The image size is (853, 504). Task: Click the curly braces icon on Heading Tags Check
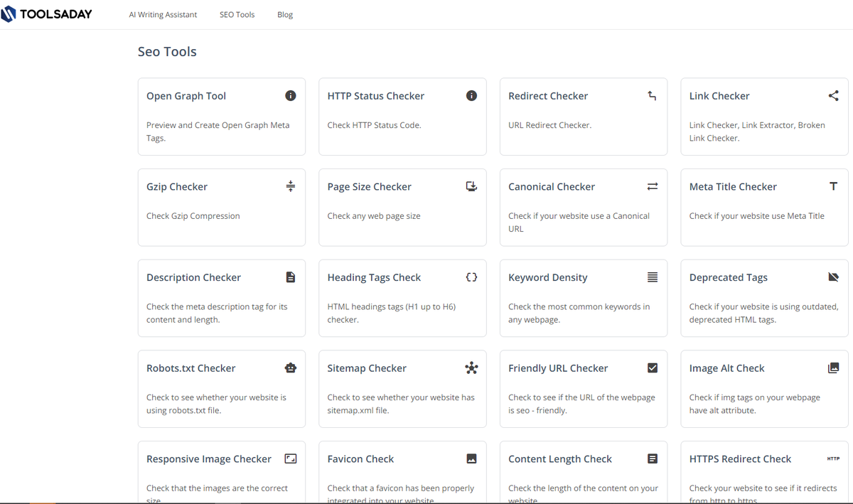coord(471,277)
